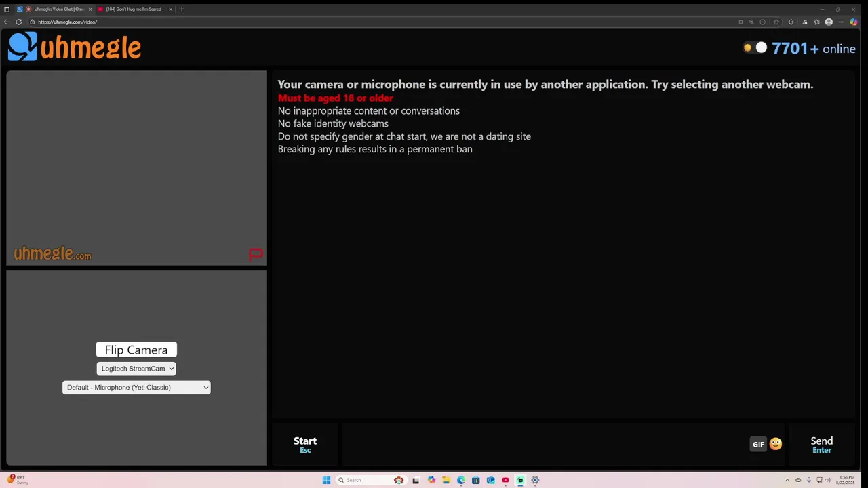The image size is (868, 488).
Task: Open Settings gear from taskbar
Action: pos(535,480)
